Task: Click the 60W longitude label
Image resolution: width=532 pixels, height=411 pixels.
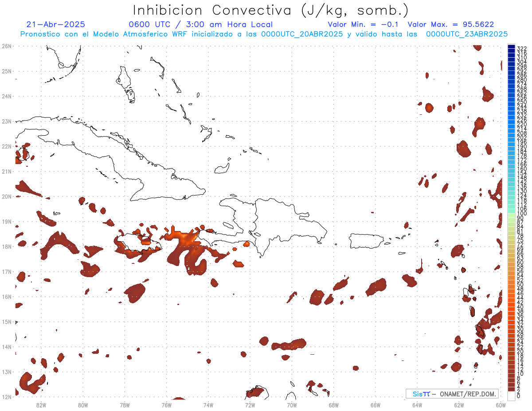Action: pyautogui.click(x=501, y=405)
